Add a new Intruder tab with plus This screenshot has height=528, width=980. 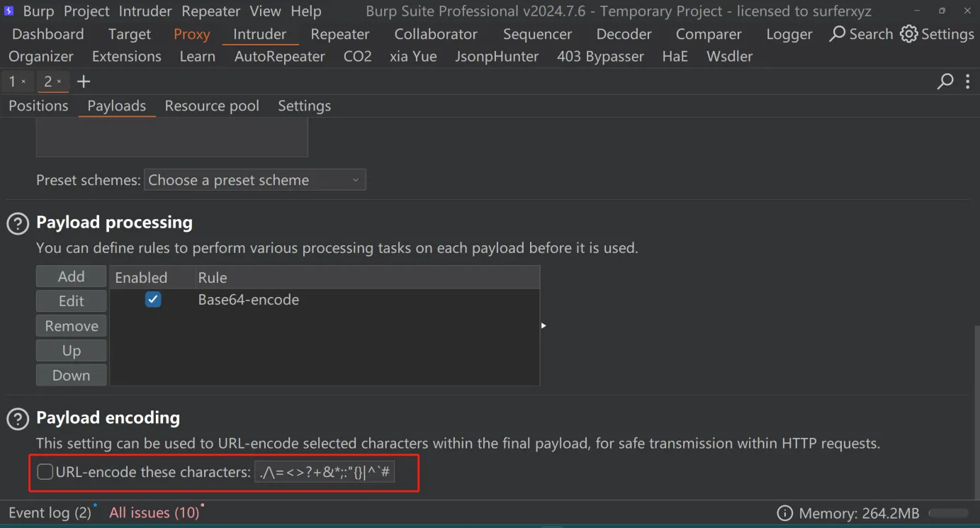(84, 82)
